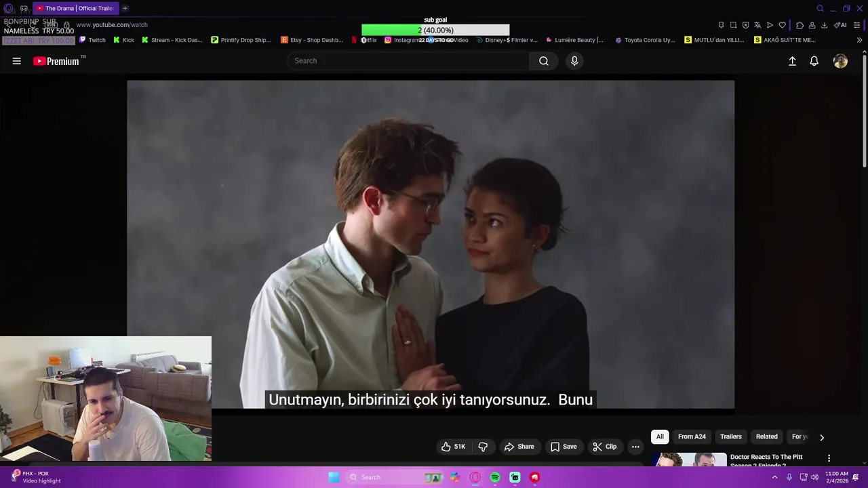
Task: Open the Spotify taskbar icon
Action: (495, 477)
